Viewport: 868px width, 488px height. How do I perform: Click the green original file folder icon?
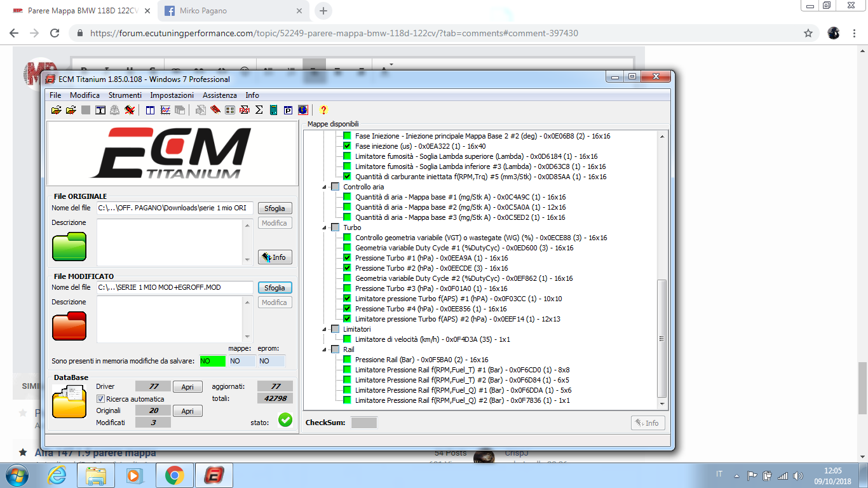(69, 247)
